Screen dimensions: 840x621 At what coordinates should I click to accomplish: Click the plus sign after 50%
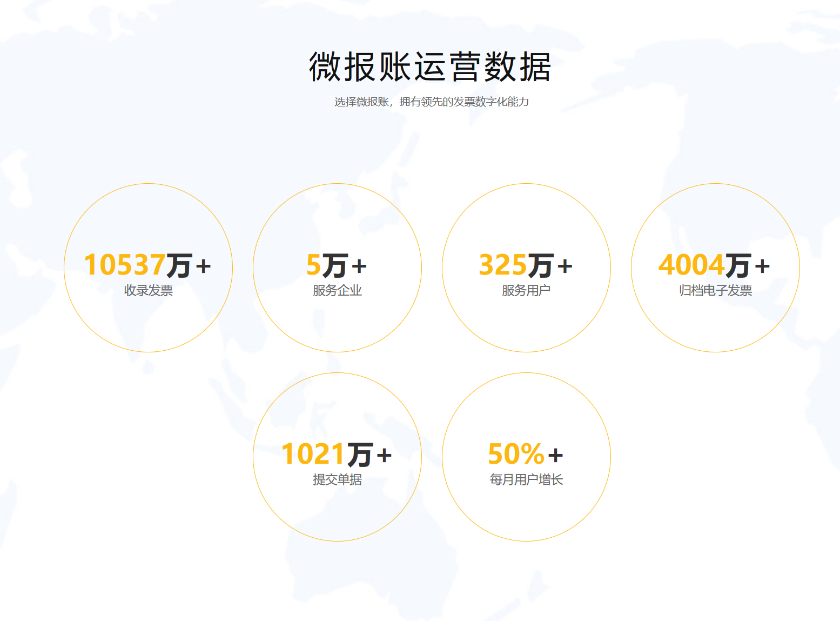[x=556, y=456]
